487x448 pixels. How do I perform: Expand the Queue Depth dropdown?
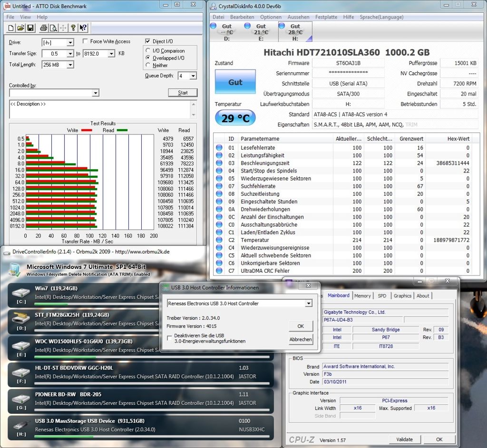(193, 76)
